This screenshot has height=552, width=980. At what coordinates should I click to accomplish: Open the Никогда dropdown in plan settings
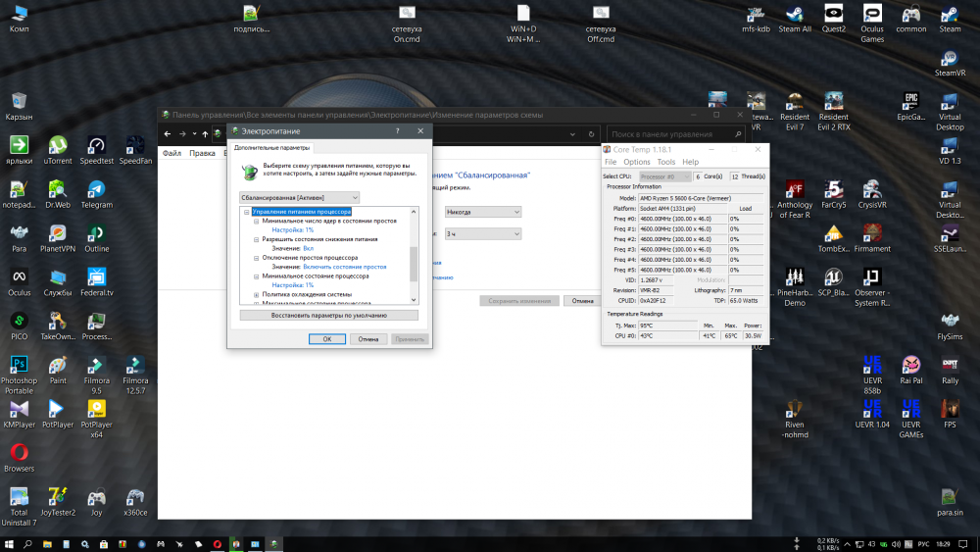point(482,212)
